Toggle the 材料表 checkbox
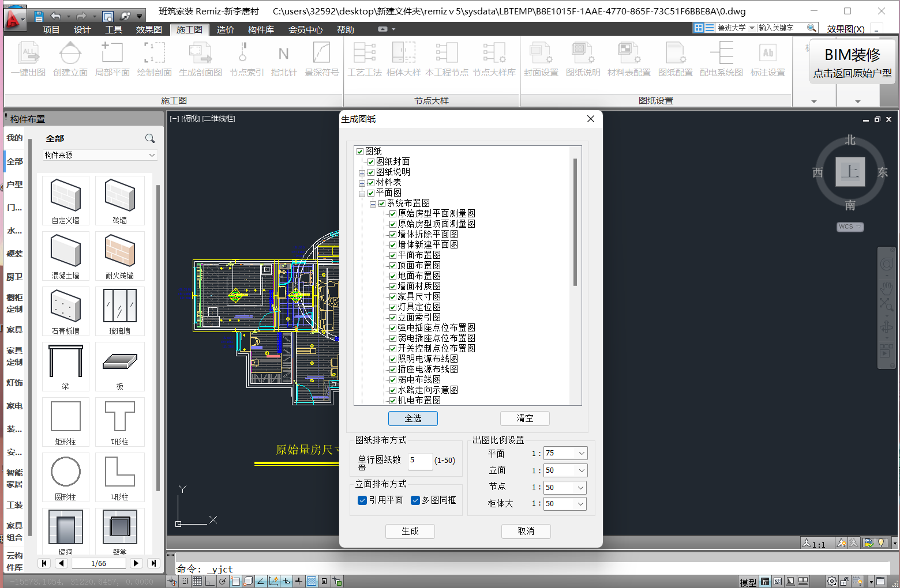Viewport: 900px width, 588px height. [x=371, y=183]
